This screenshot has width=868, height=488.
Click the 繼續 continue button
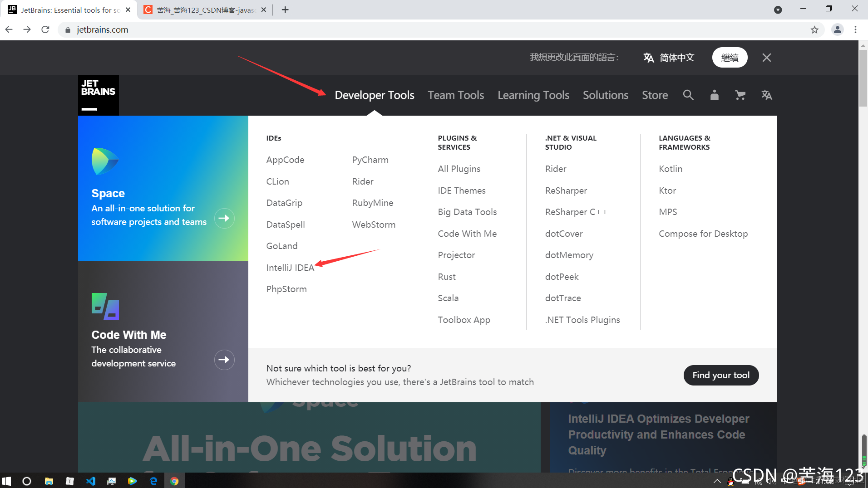(x=730, y=58)
